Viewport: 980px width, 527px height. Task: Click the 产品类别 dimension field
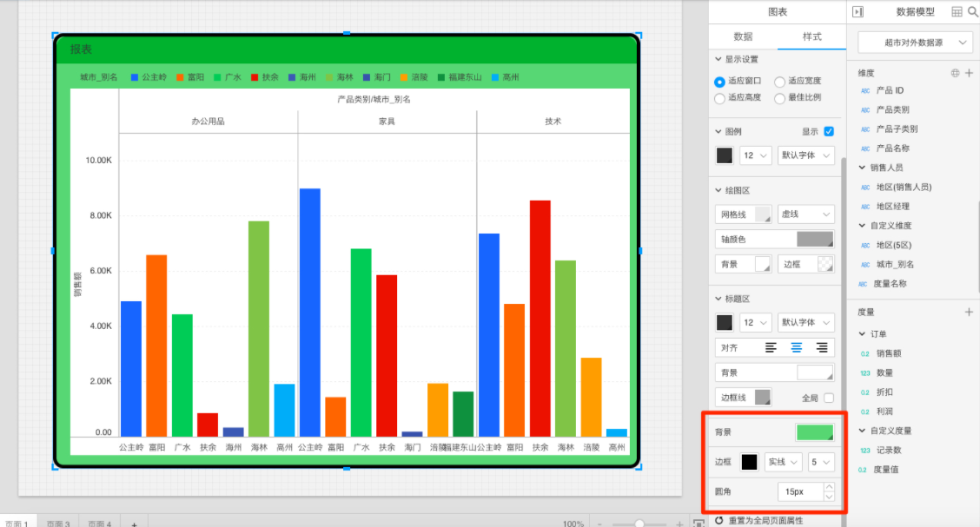click(892, 109)
